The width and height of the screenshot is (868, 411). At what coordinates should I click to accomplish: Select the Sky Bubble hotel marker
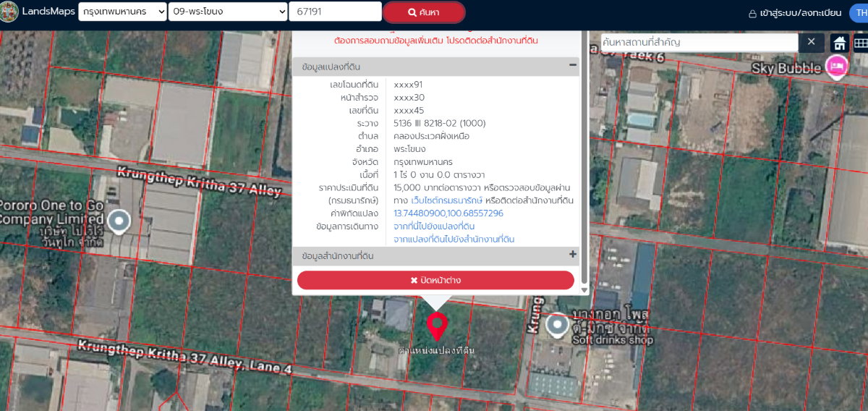pos(837,67)
